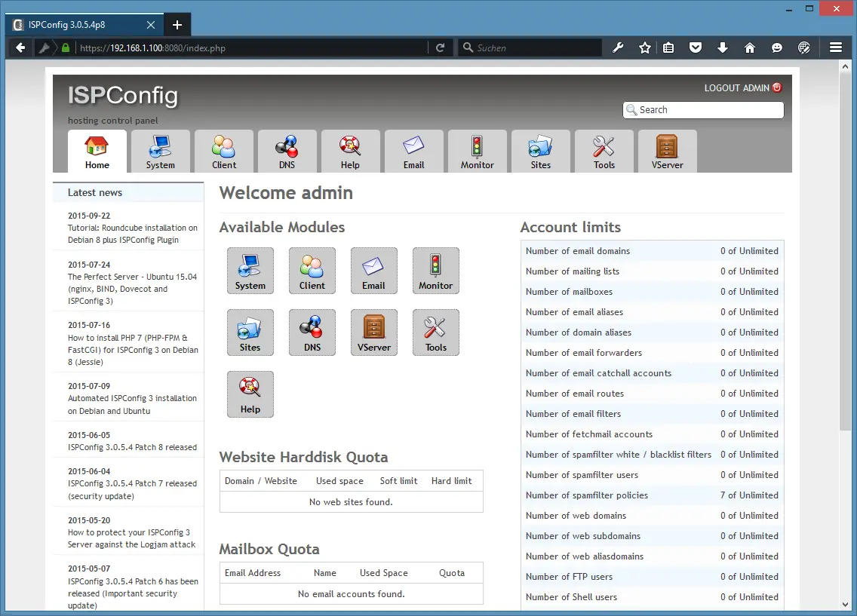Open the System module tile under Available Modules
The height and width of the screenshot is (616, 857).
[x=250, y=271]
